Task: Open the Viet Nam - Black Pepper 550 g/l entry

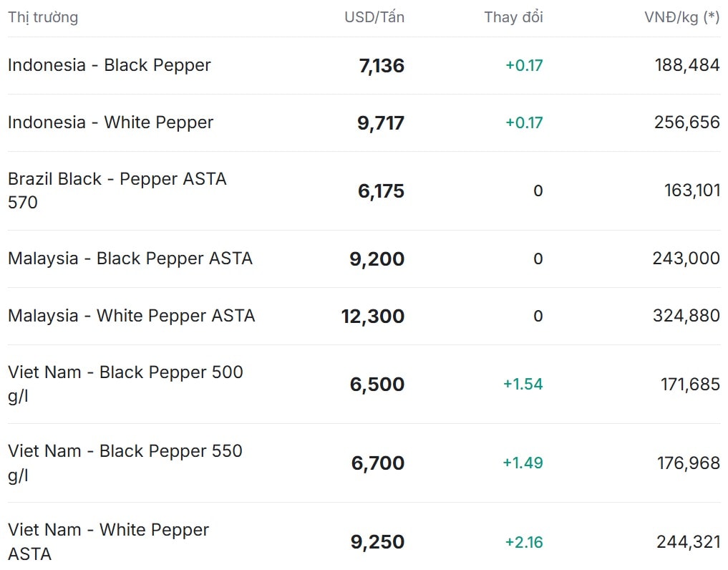Action: coord(125,463)
